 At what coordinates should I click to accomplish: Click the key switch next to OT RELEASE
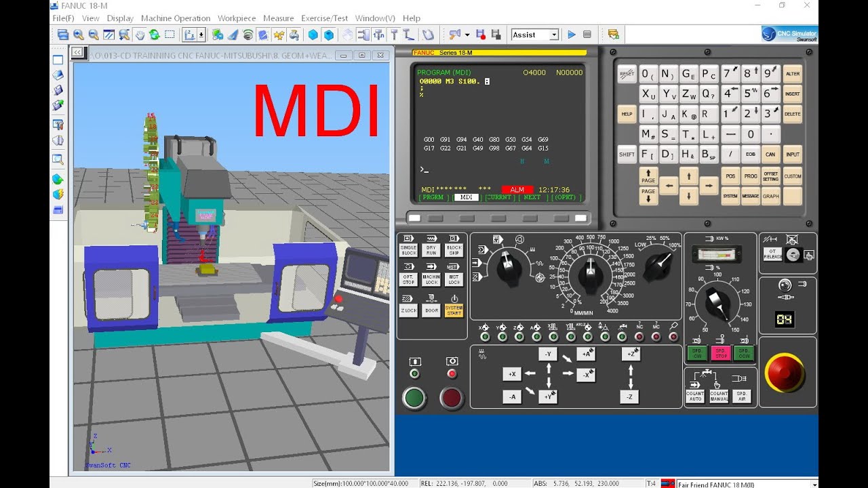coord(793,255)
